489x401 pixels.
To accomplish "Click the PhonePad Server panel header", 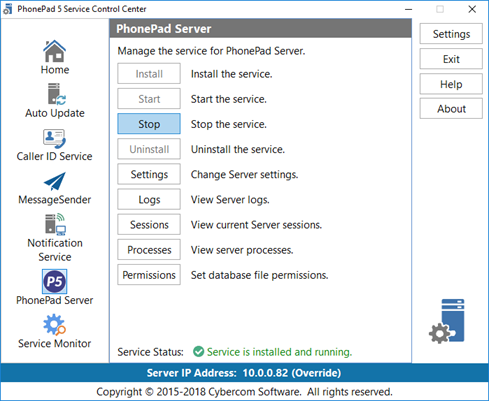I will [x=260, y=29].
